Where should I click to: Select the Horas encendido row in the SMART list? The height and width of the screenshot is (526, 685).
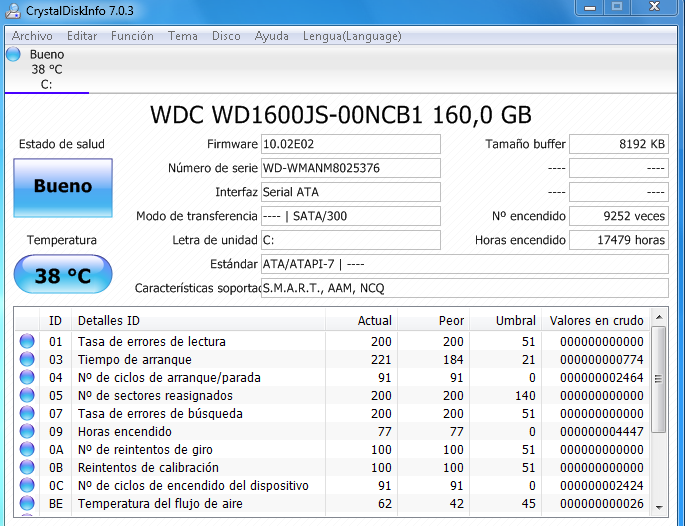coord(332,431)
